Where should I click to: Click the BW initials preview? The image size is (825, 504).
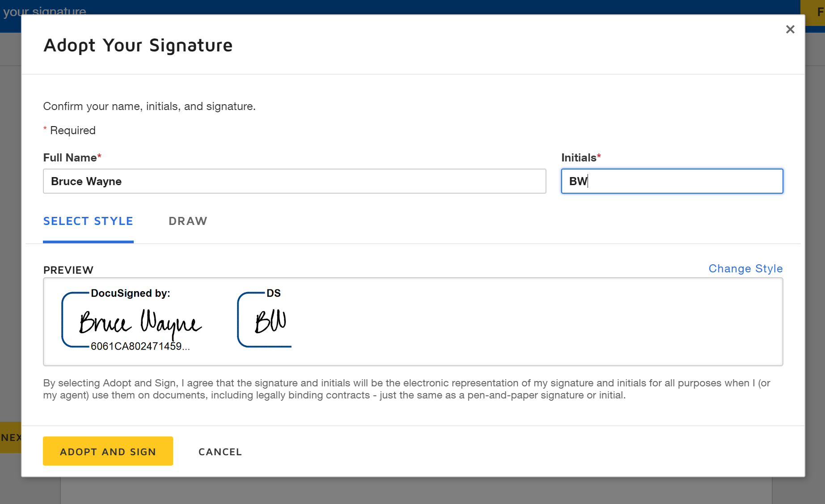pos(271,321)
